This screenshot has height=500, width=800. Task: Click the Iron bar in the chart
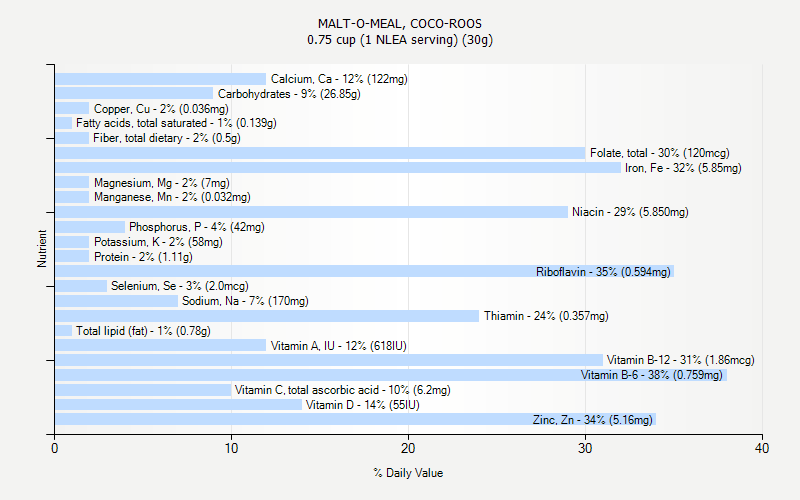[338, 167]
